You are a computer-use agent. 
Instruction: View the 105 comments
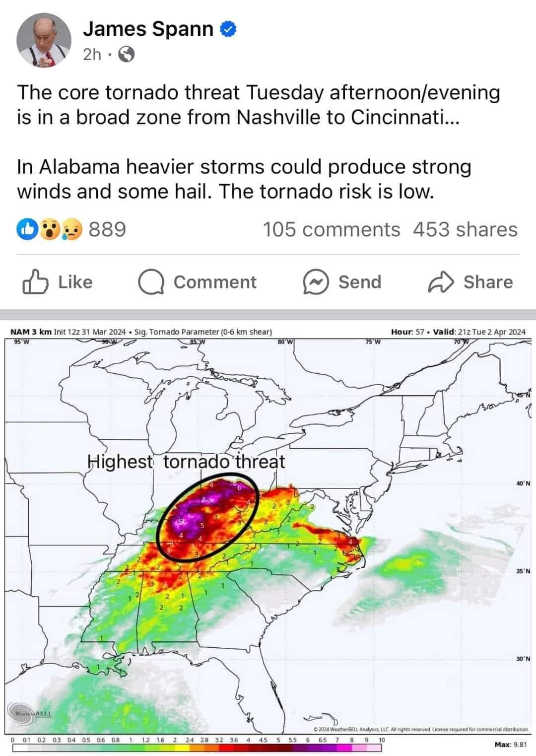tap(331, 230)
